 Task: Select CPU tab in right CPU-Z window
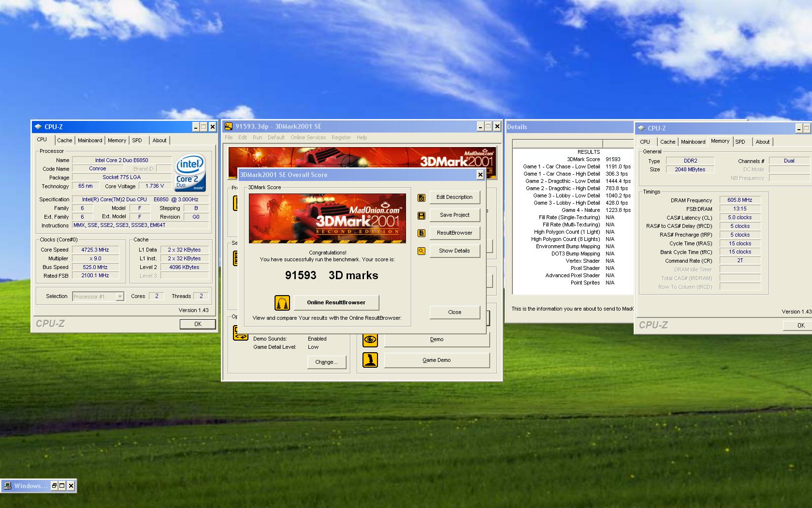(645, 142)
